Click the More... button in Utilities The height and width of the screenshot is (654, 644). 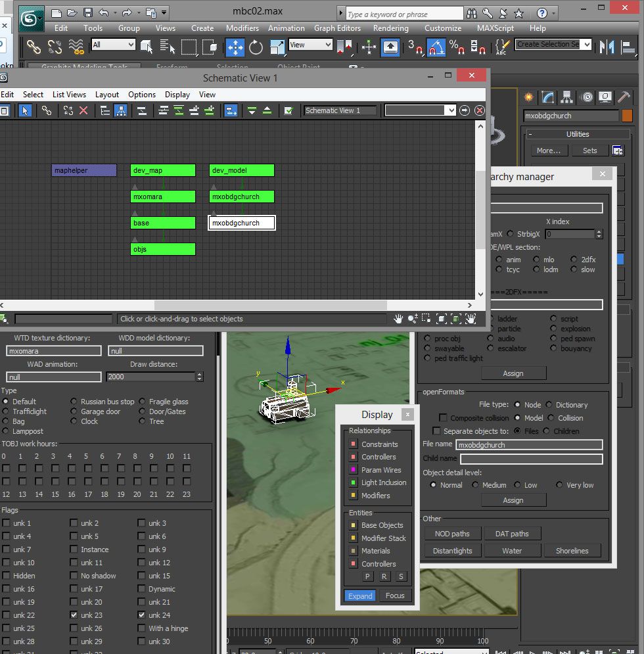549,151
